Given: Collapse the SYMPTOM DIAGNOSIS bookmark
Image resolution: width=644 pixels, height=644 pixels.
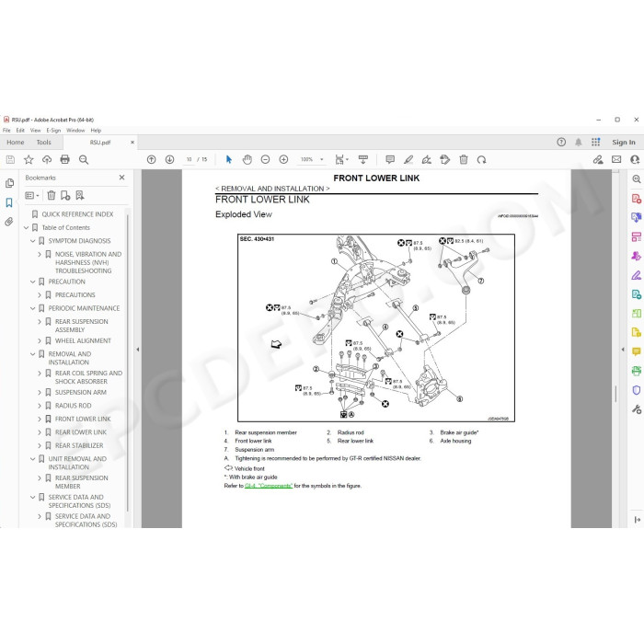Looking at the screenshot, I should click(x=33, y=241).
